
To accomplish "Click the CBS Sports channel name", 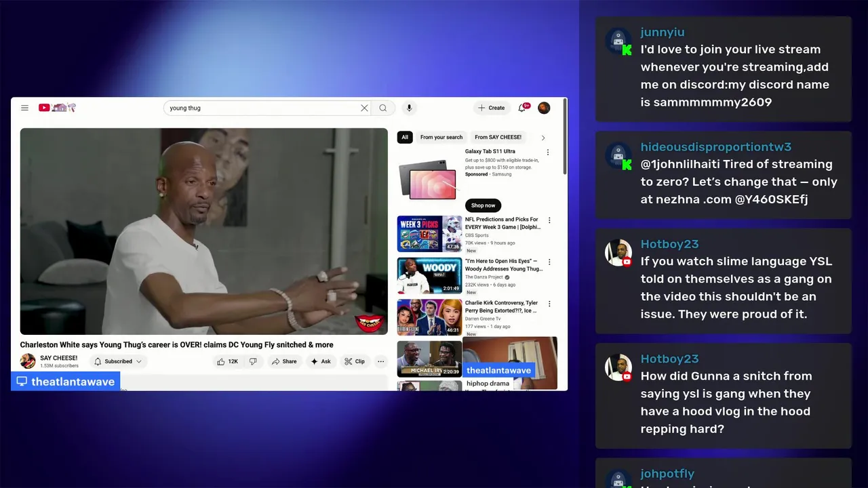I will pos(477,235).
